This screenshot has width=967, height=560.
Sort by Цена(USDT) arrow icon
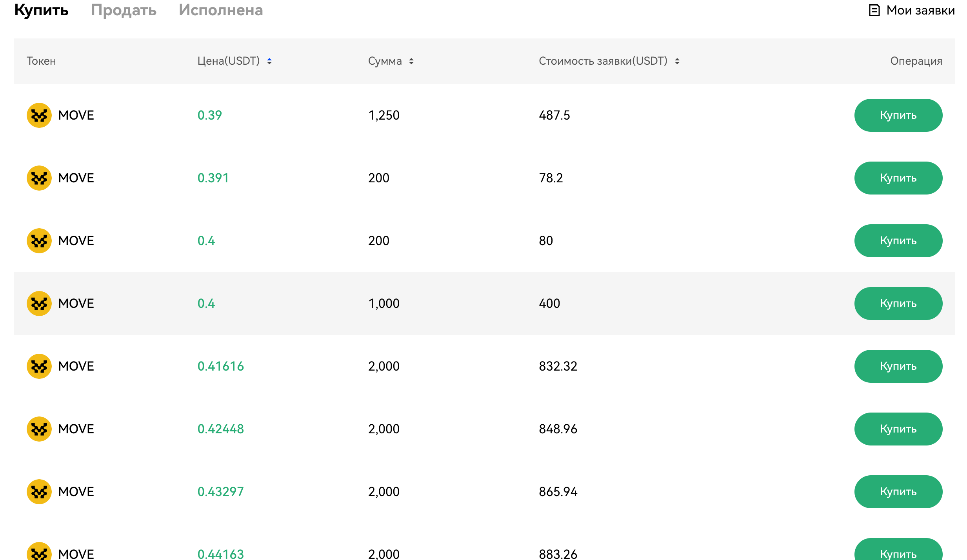pos(269,61)
